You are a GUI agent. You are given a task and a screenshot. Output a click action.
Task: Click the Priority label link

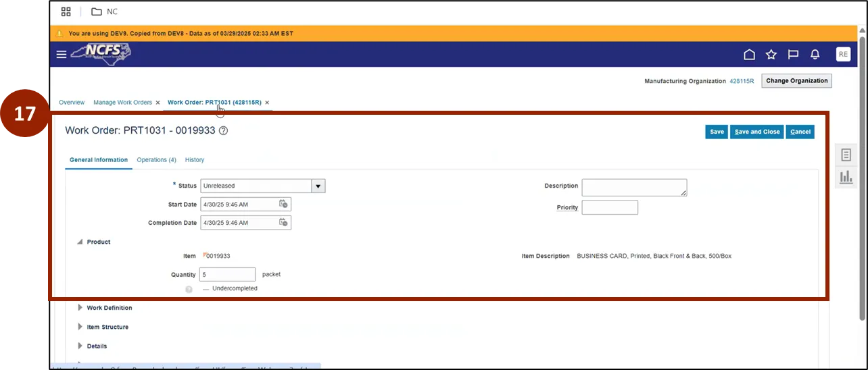click(567, 207)
